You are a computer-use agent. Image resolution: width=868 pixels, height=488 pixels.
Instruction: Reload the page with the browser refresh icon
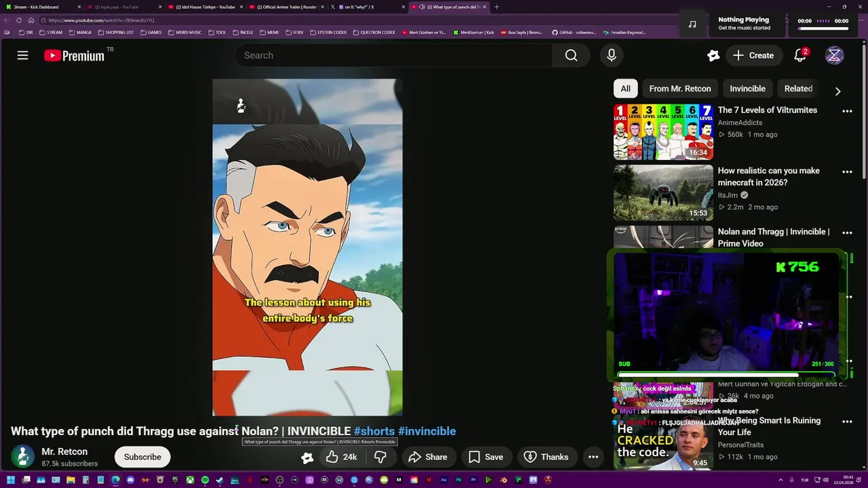coord(19,20)
